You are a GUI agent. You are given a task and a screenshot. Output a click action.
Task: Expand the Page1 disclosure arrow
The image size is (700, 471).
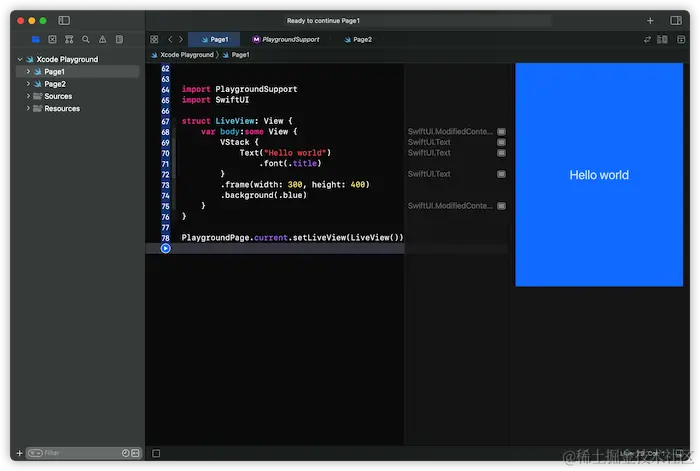(x=28, y=71)
